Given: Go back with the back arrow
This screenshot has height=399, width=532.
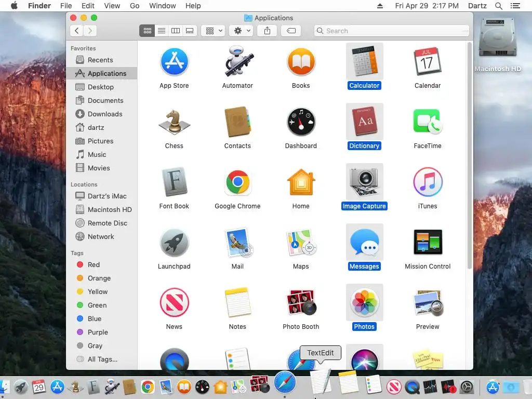Looking at the screenshot, I should coord(77,31).
